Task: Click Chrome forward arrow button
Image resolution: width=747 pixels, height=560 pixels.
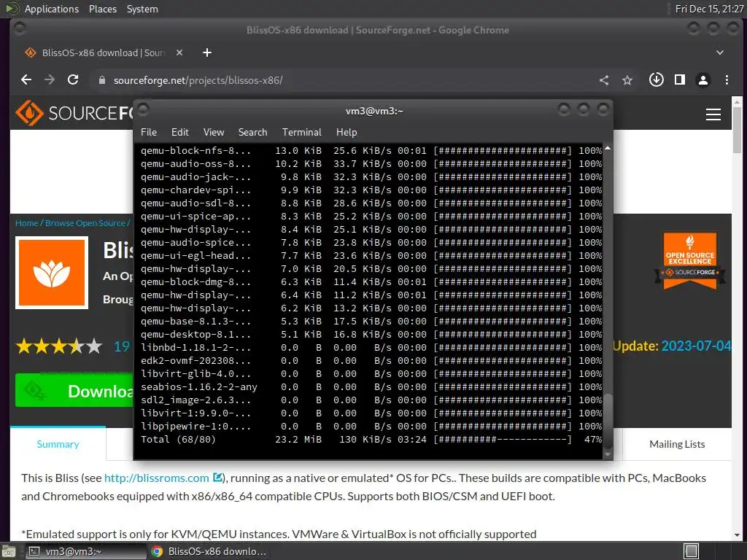Action: click(50, 80)
